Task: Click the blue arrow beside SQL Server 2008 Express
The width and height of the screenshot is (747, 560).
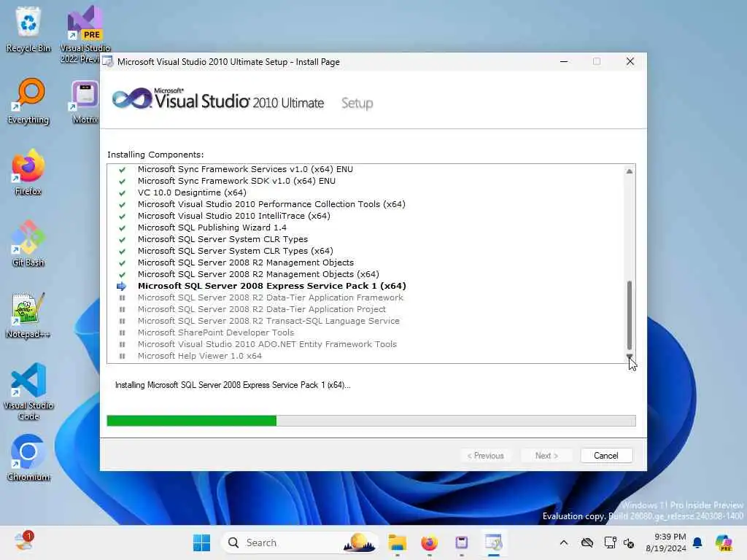Action: (122, 286)
